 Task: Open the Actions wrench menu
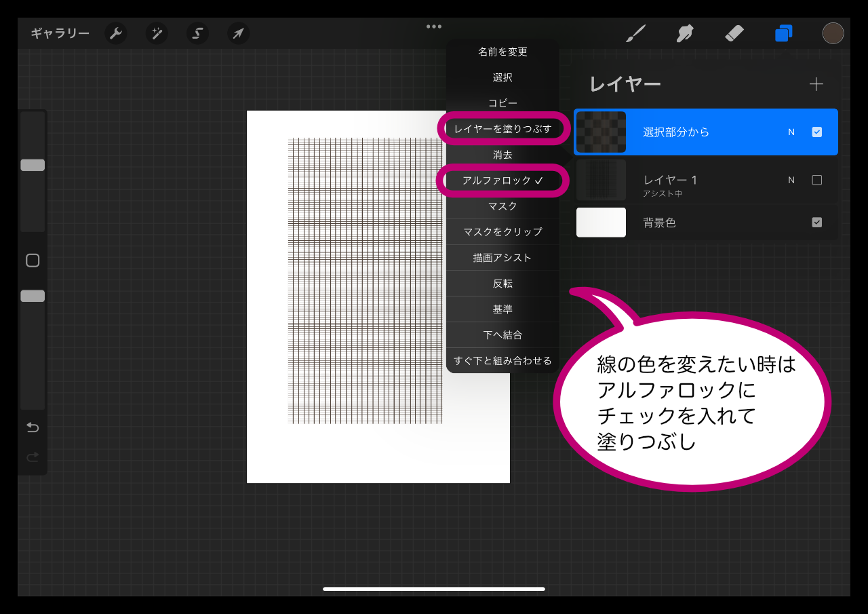[x=116, y=33]
